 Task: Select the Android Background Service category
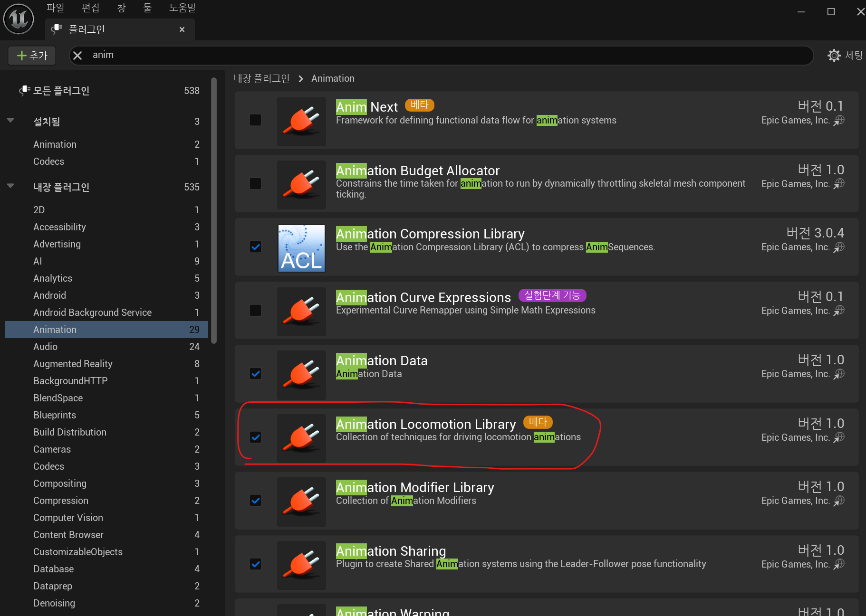pyautogui.click(x=106, y=313)
